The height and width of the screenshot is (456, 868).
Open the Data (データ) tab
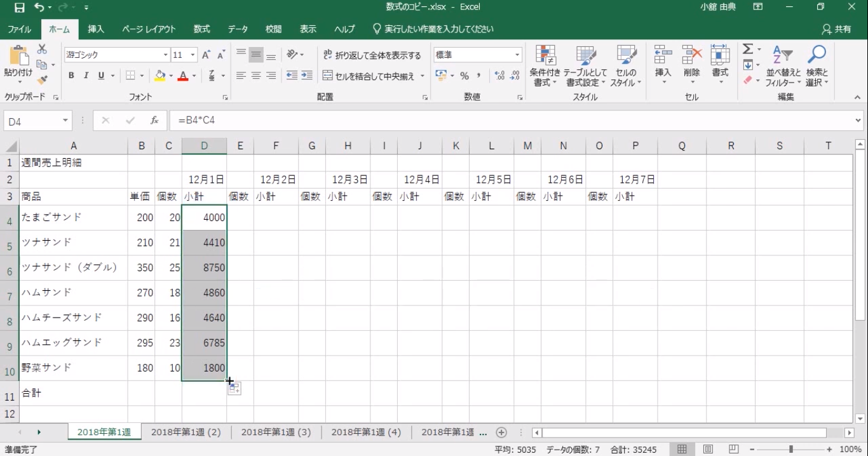point(238,29)
